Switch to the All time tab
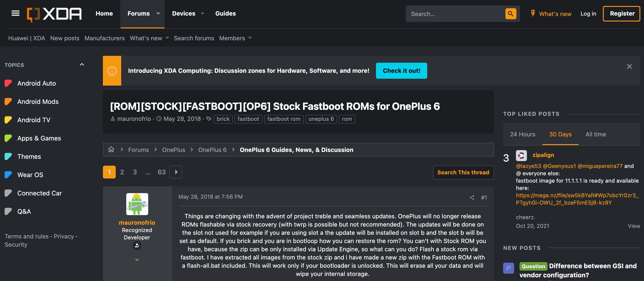Image resolution: width=644 pixels, height=281 pixels. coord(595,134)
